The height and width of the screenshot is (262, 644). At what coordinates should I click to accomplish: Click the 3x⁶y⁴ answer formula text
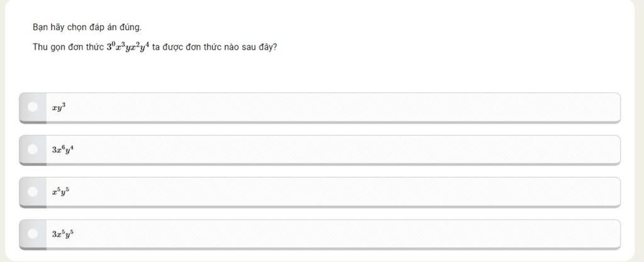coord(63,150)
